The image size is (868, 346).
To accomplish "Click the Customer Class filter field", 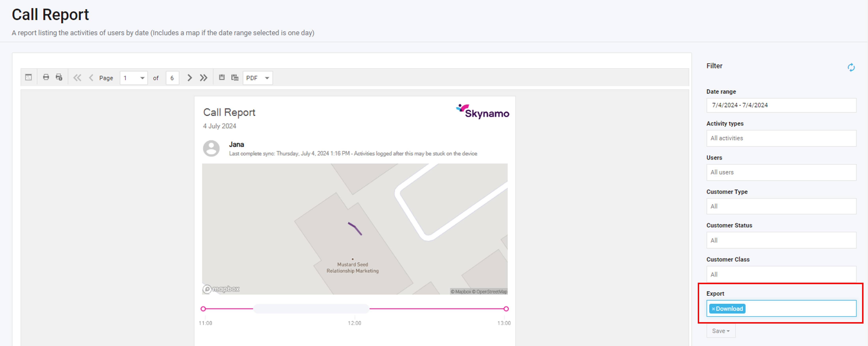I will pyautogui.click(x=781, y=274).
